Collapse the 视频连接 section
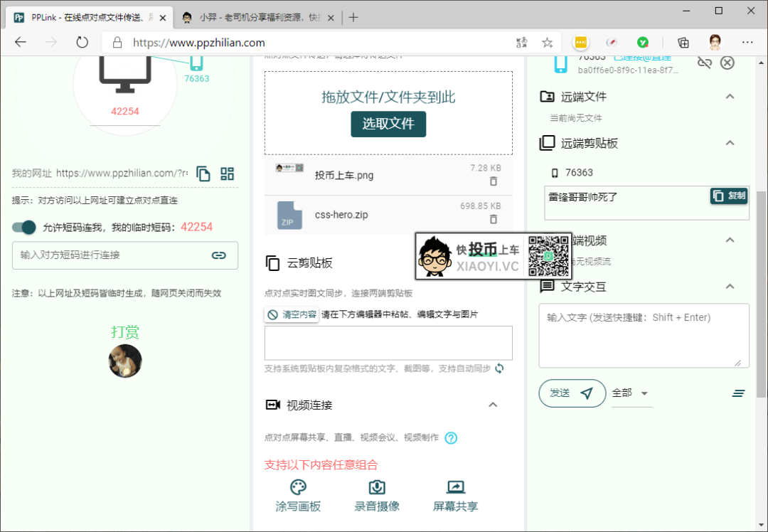768x532 pixels. [493, 405]
